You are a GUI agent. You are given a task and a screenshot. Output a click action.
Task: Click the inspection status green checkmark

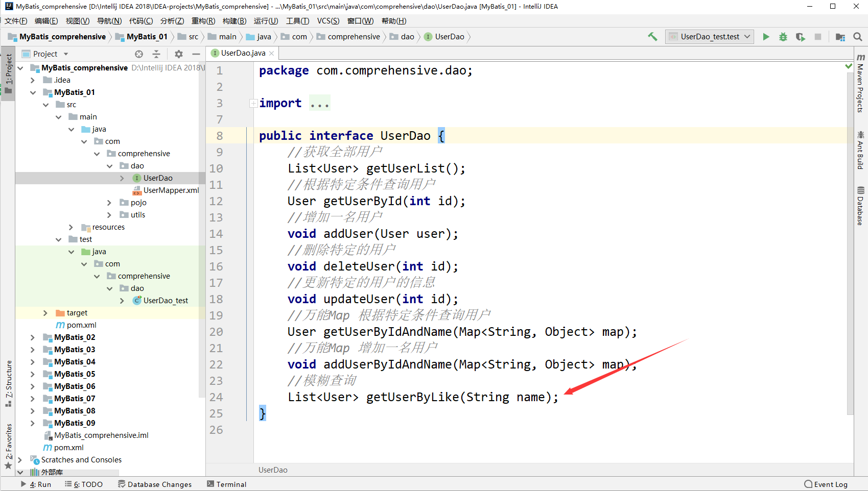[x=849, y=66]
